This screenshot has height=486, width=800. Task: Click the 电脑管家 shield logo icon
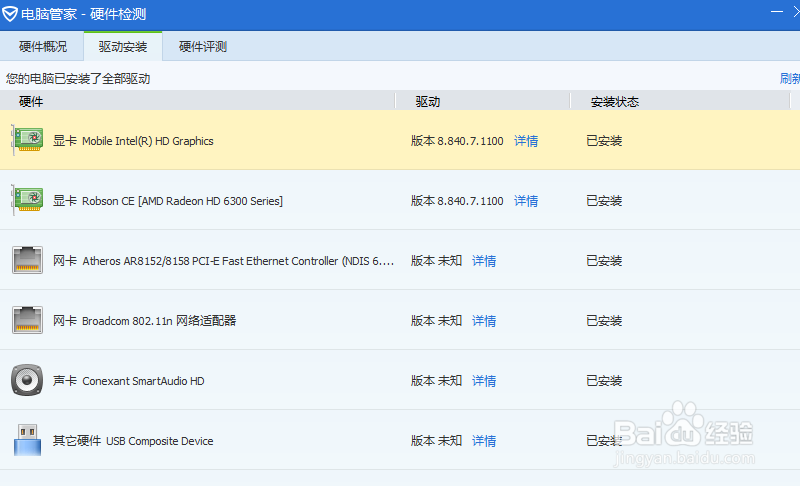10,14
